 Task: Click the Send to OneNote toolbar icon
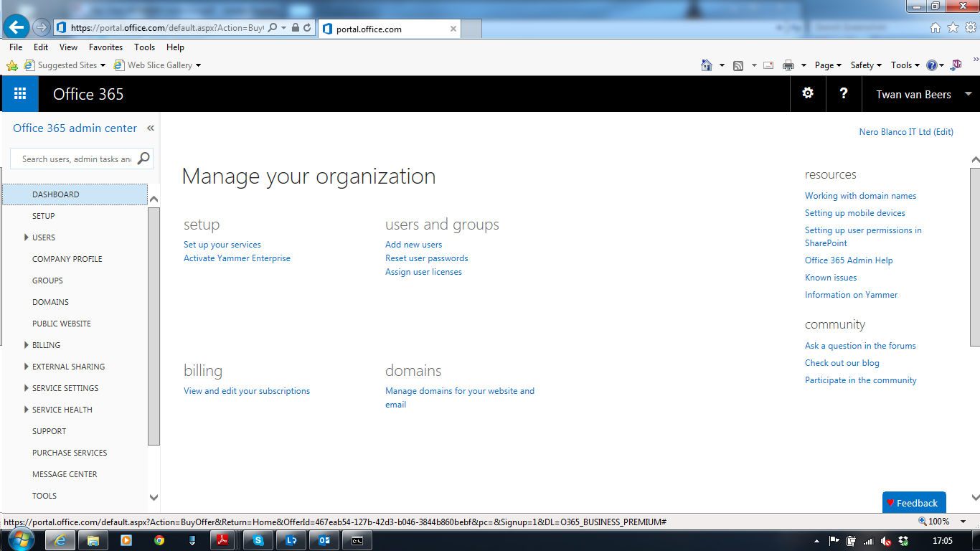click(956, 65)
